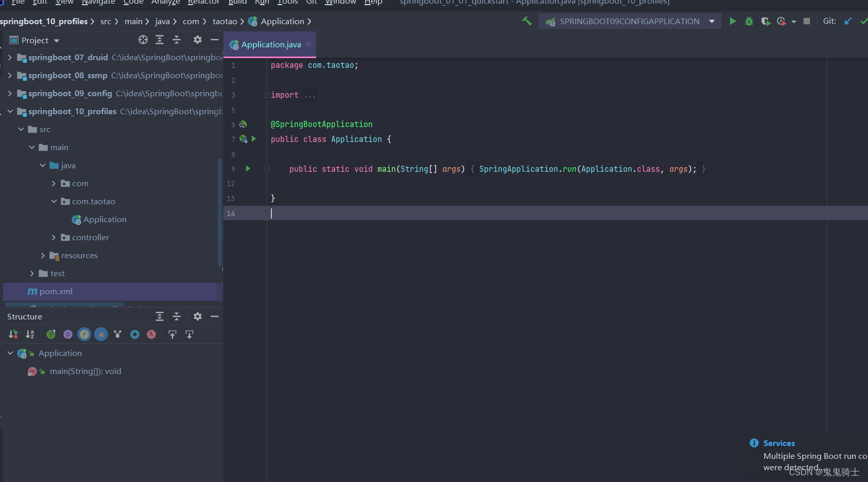Click Spring gutter icon on line 7

pos(244,139)
